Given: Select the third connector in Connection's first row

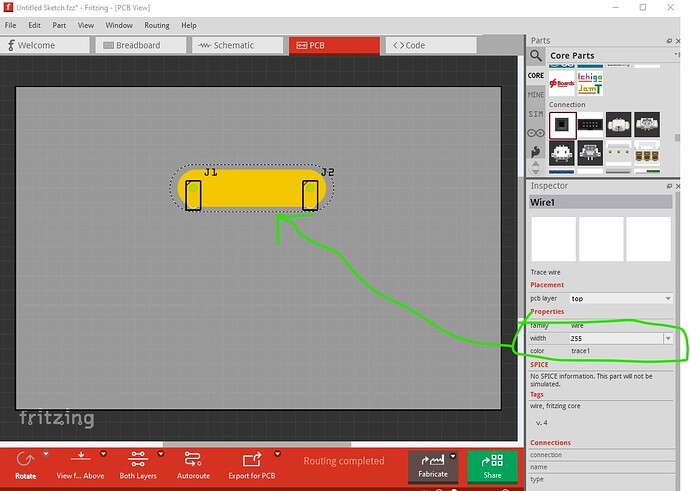Looking at the screenshot, I should point(618,125).
